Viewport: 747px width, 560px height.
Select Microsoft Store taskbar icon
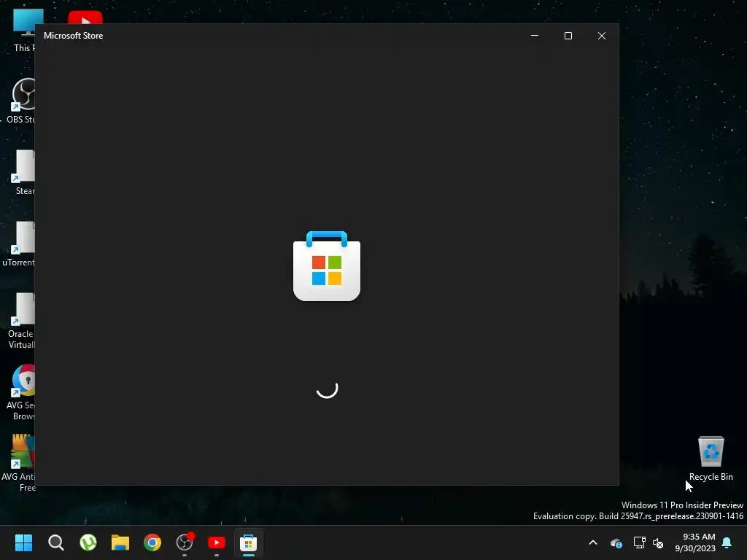click(x=249, y=542)
